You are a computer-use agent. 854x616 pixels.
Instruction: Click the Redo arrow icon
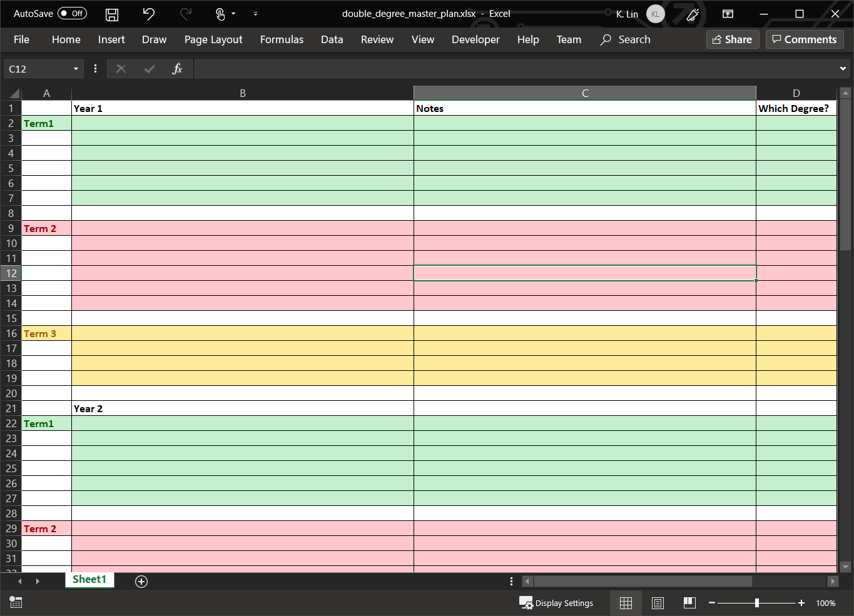pos(185,14)
